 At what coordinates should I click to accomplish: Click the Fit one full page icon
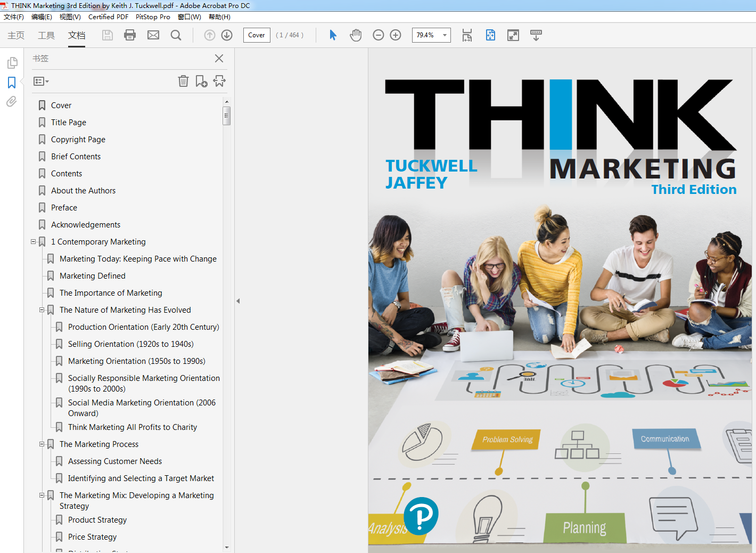490,35
